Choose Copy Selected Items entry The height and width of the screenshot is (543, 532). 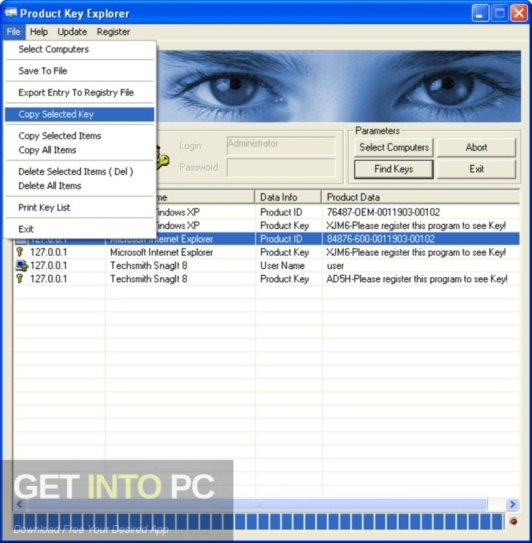click(x=79, y=135)
